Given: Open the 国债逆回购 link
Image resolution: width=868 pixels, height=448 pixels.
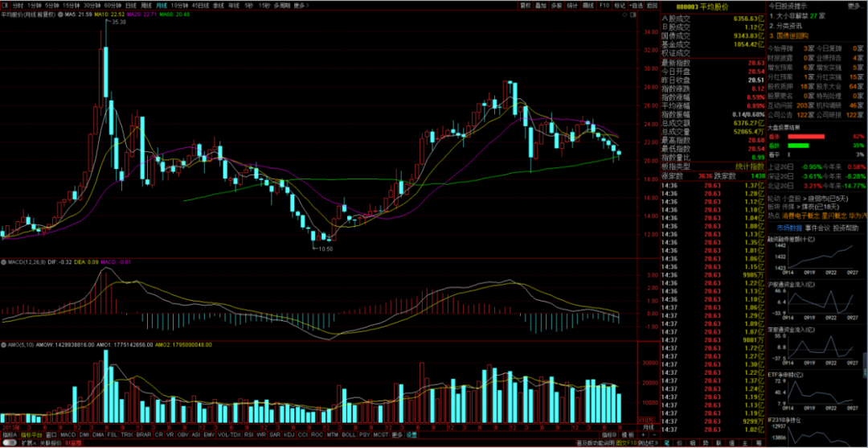Looking at the screenshot, I should (788, 35).
